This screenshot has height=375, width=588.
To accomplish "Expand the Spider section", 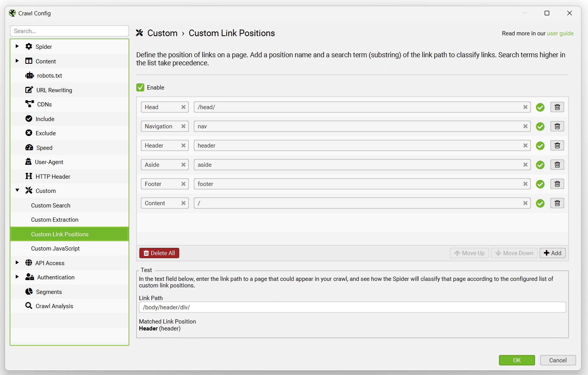I will coord(17,46).
